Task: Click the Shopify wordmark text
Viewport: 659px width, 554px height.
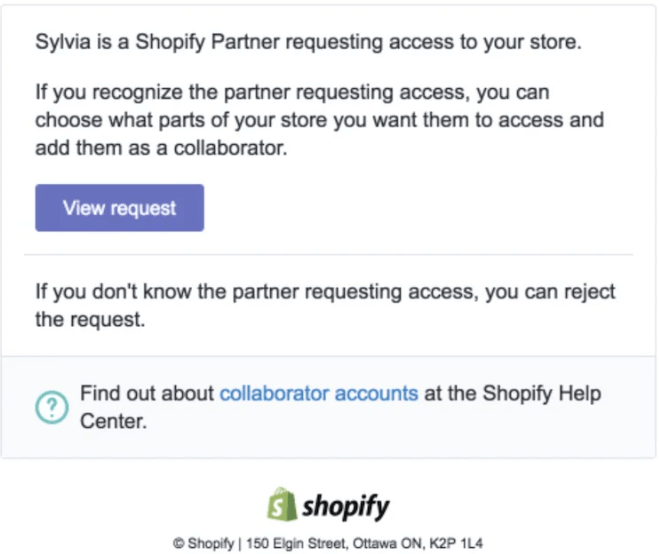Action: pos(345,507)
